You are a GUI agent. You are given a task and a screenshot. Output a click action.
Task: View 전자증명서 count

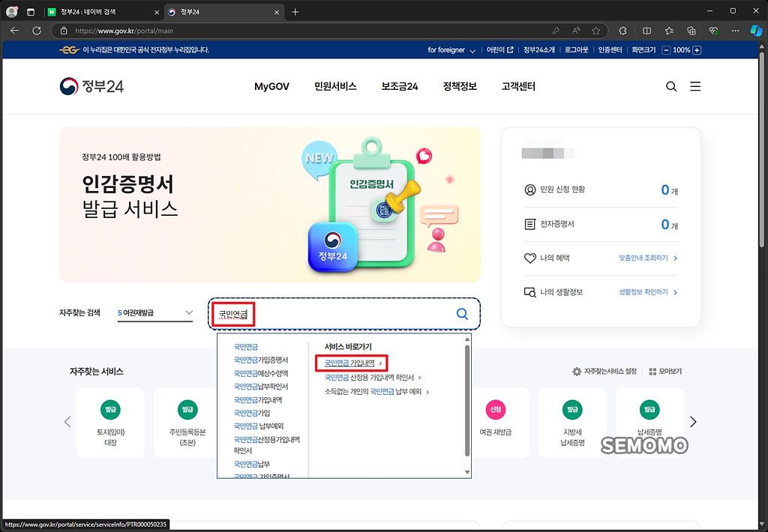(669, 224)
